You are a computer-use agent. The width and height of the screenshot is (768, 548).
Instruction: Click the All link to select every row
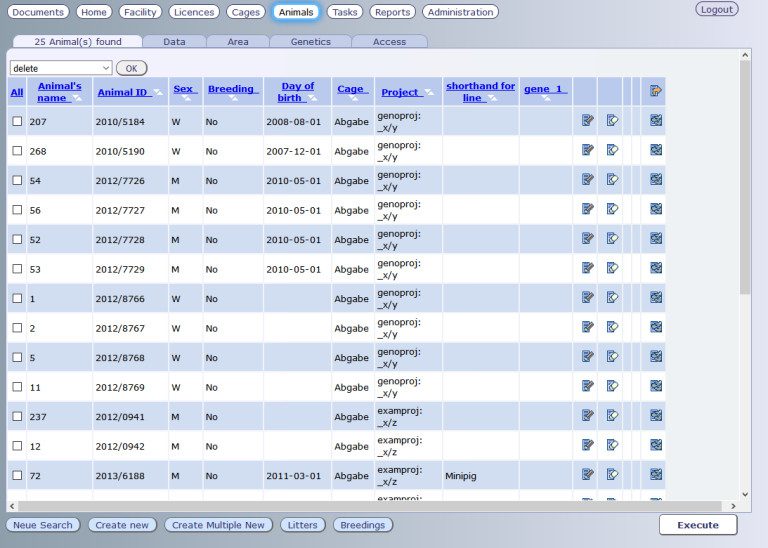click(17, 92)
